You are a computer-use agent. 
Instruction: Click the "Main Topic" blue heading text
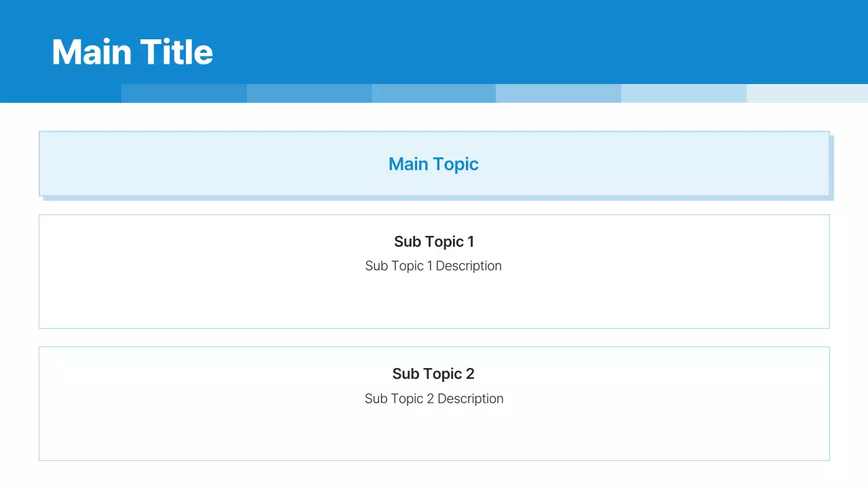[x=433, y=164]
